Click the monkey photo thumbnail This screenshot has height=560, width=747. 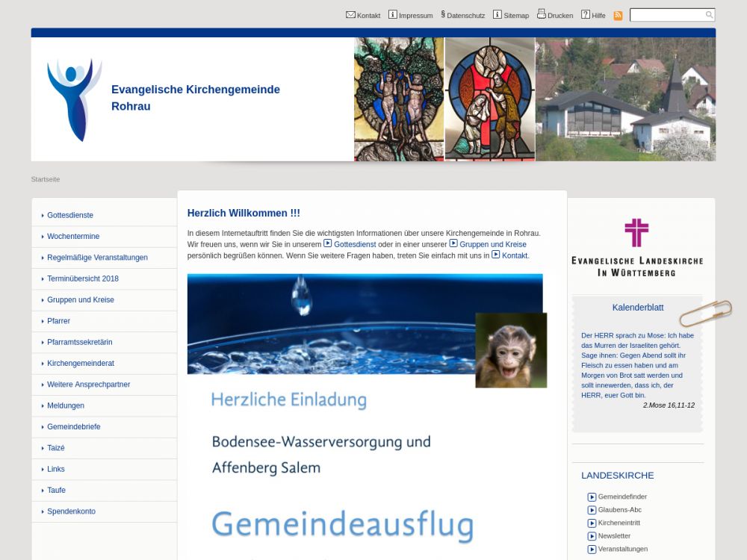point(511,350)
